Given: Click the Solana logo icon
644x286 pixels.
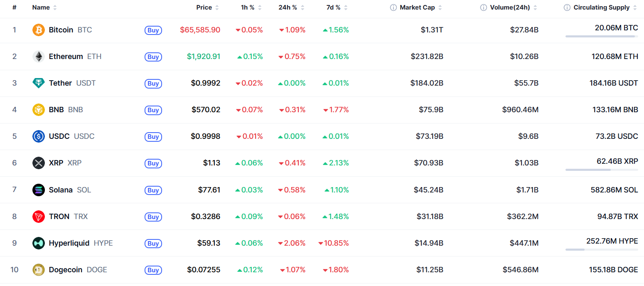Looking at the screenshot, I should (38, 190).
